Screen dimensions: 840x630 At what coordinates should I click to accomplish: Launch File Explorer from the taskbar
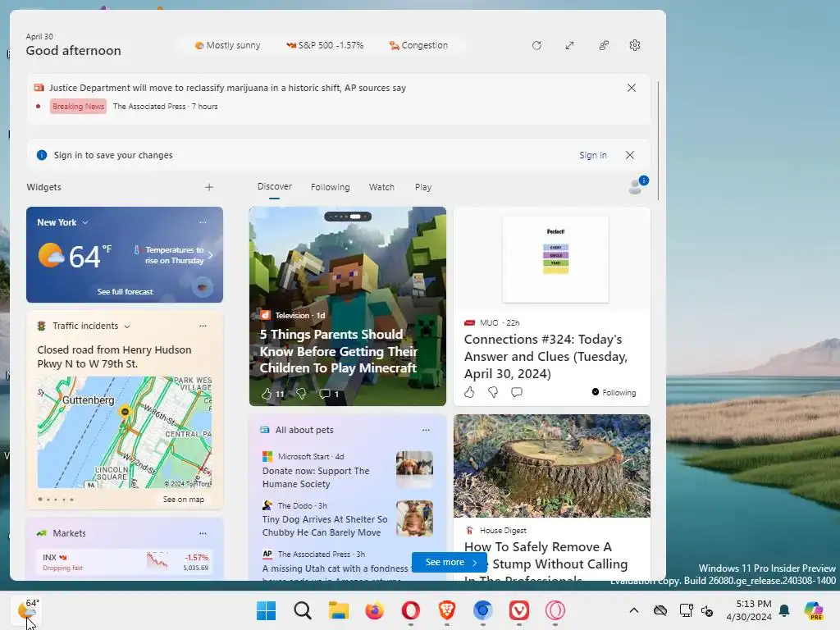point(339,610)
